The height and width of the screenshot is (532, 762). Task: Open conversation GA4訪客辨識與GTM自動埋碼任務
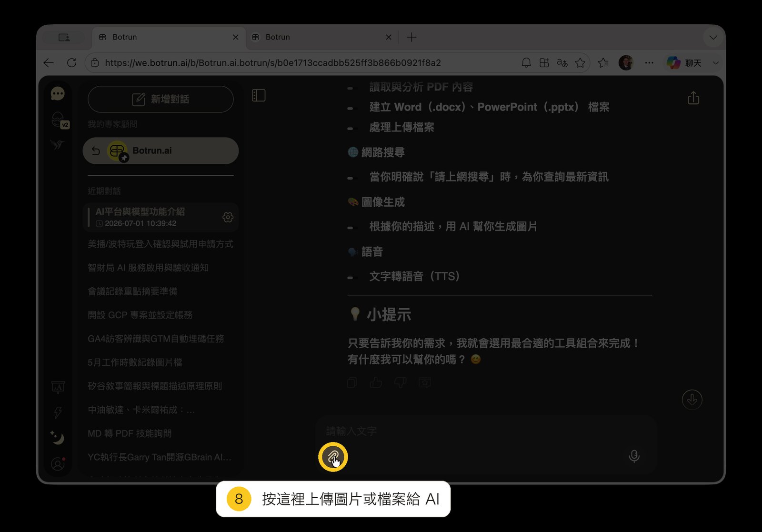(x=156, y=339)
